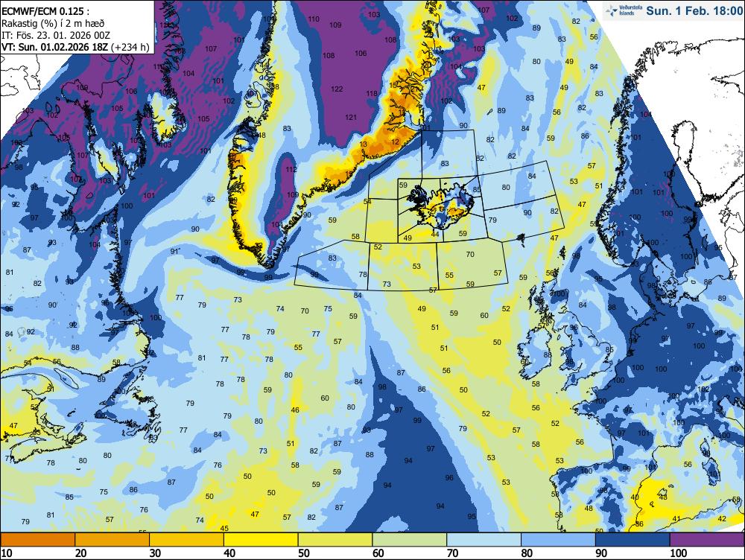Click the legend tick label '70'
This screenshot has width=745, height=560.
(452, 553)
